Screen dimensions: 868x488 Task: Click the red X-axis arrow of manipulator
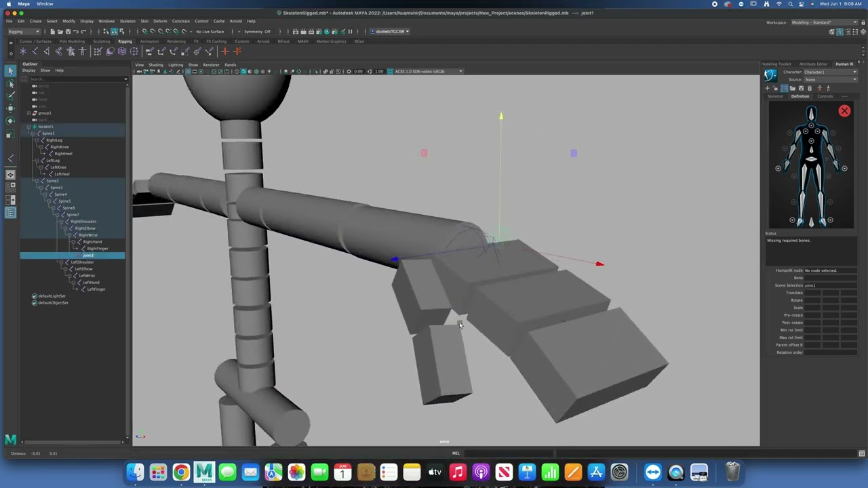coord(599,264)
